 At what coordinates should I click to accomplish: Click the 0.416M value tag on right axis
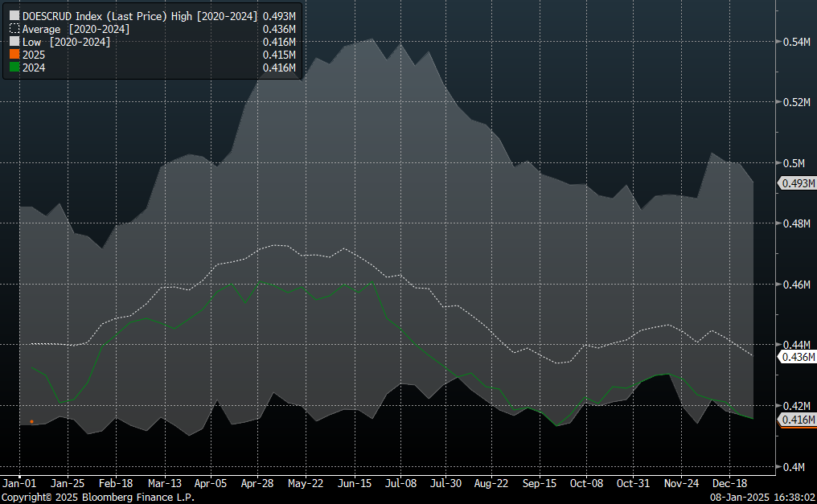click(797, 420)
